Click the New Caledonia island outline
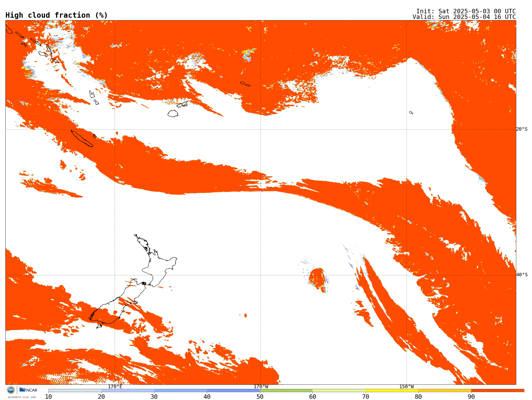The image size is (532, 400). click(82, 138)
